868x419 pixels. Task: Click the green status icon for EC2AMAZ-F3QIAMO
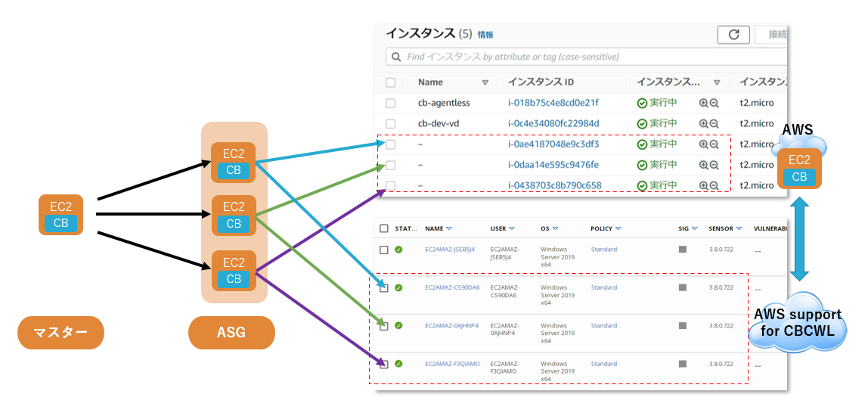point(398,364)
